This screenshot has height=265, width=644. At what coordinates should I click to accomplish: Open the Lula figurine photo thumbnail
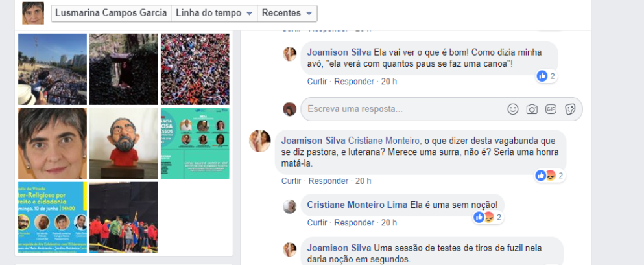tap(124, 143)
